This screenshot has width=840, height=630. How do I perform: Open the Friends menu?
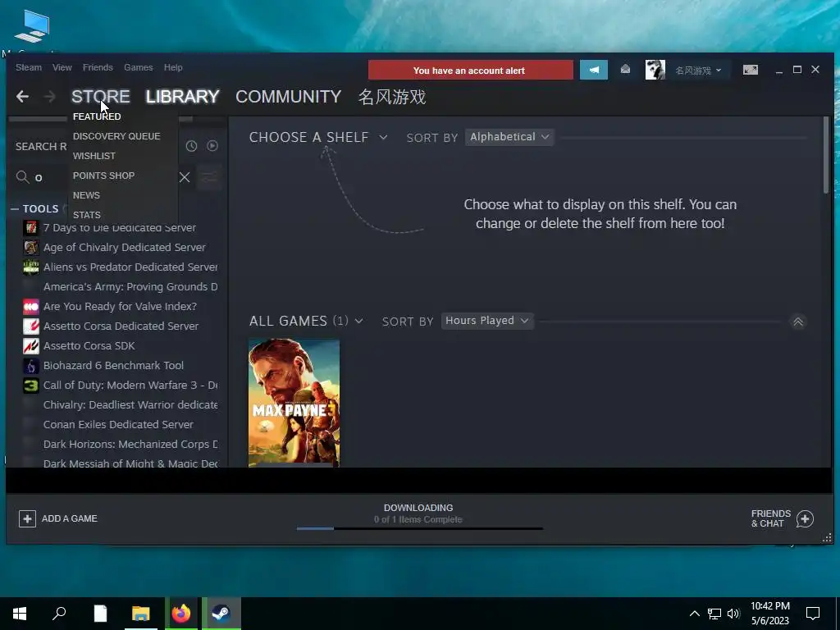(98, 67)
